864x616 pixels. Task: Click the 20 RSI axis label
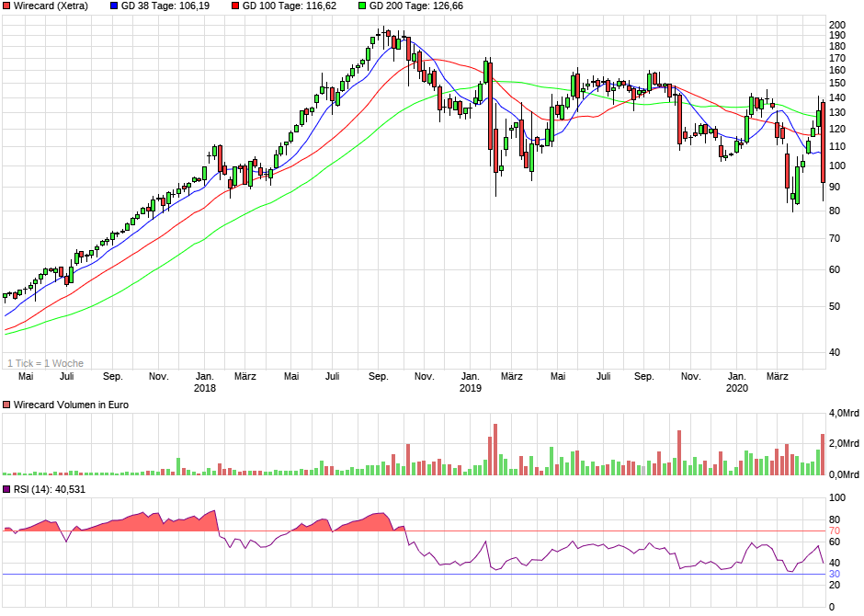coord(835,585)
